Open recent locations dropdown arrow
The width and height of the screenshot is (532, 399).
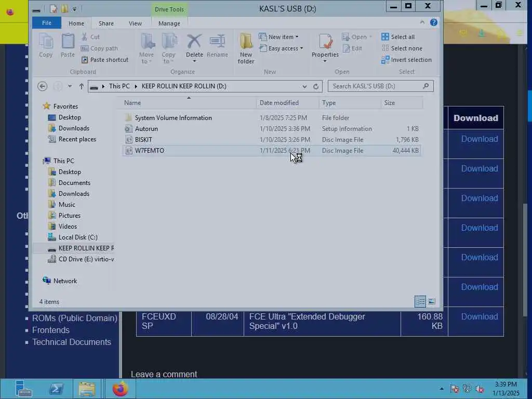70,86
